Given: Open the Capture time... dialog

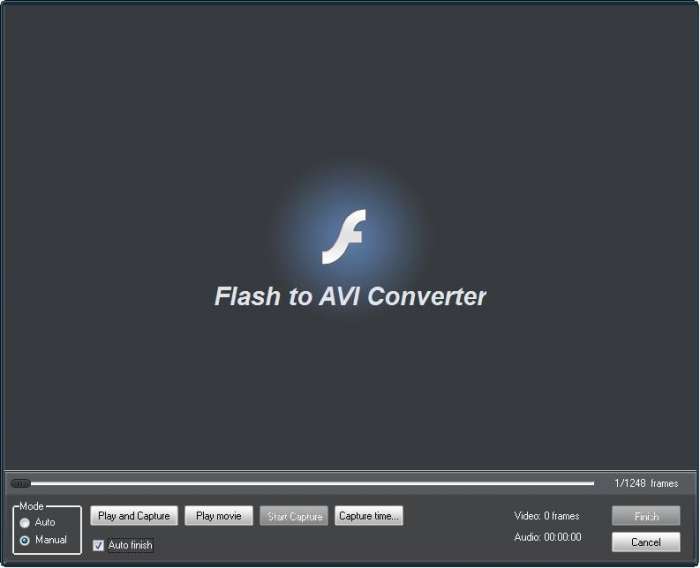Looking at the screenshot, I should coord(369,516).
